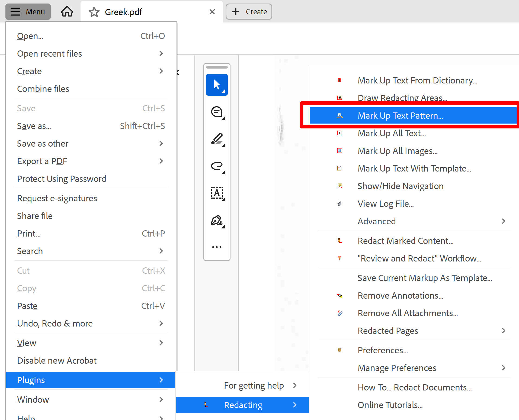The width and height of the screenshot is (519, 420).
Task: Select Save as... menu item
Action: (91, 126)
